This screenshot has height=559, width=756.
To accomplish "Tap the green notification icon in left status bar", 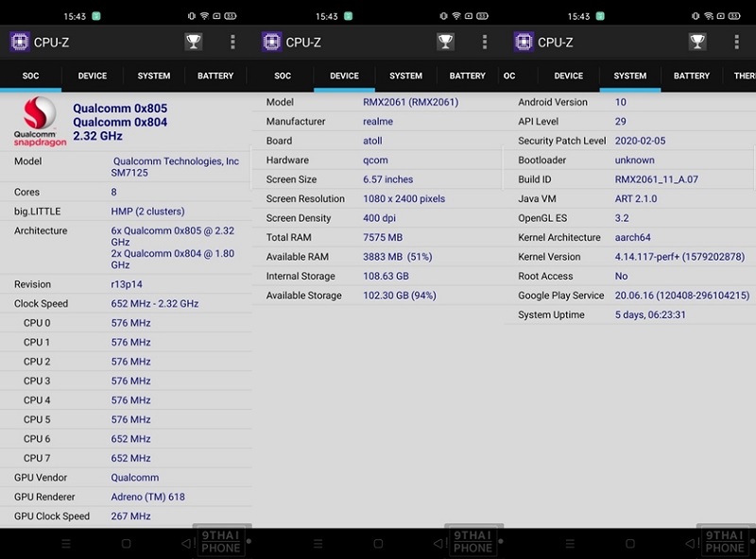I will coord(96,16).
